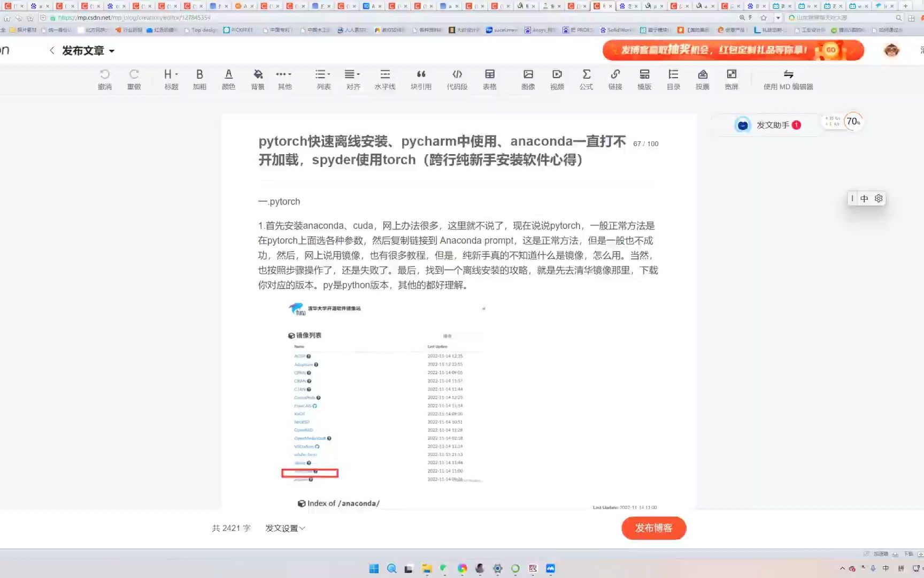Click the 发布博客 publish button
924x578 pixels.
(x=653, y=528)
